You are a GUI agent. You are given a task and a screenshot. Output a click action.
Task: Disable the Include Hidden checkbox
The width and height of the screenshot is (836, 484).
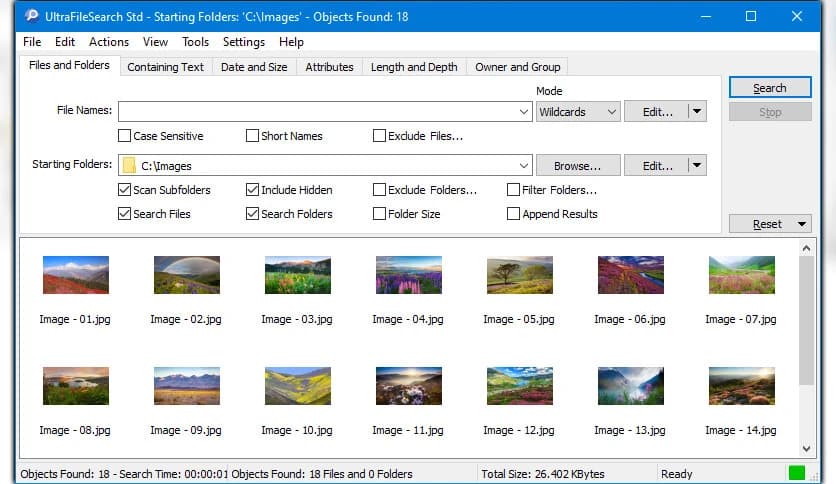point(252,190)
